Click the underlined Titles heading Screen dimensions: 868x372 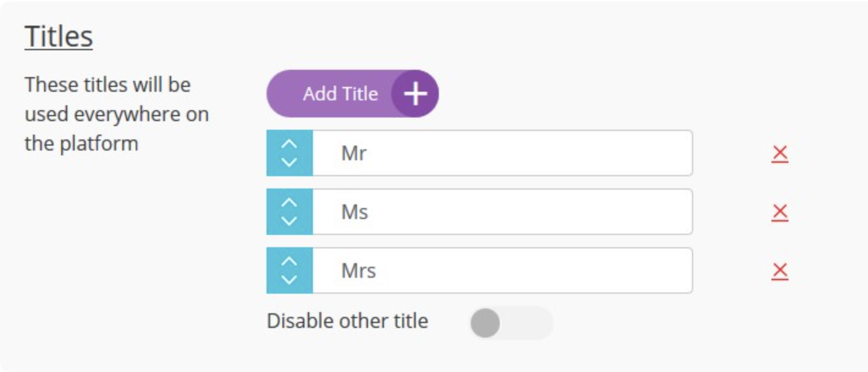pyautogui.click(x=59, y=37)
